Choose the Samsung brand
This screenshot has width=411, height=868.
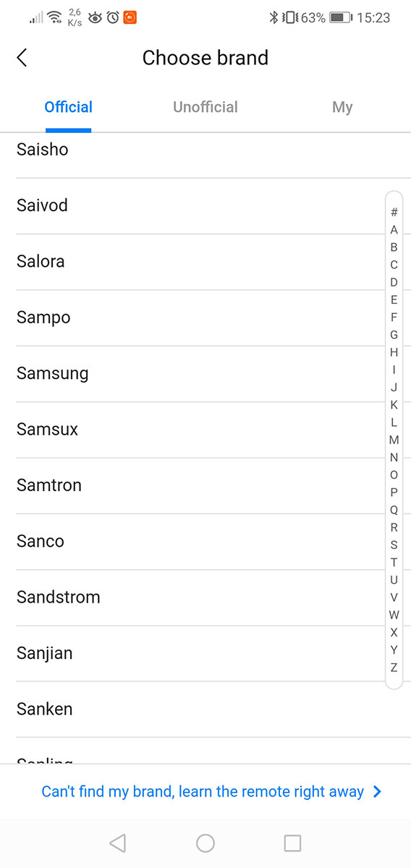[205, 374]
